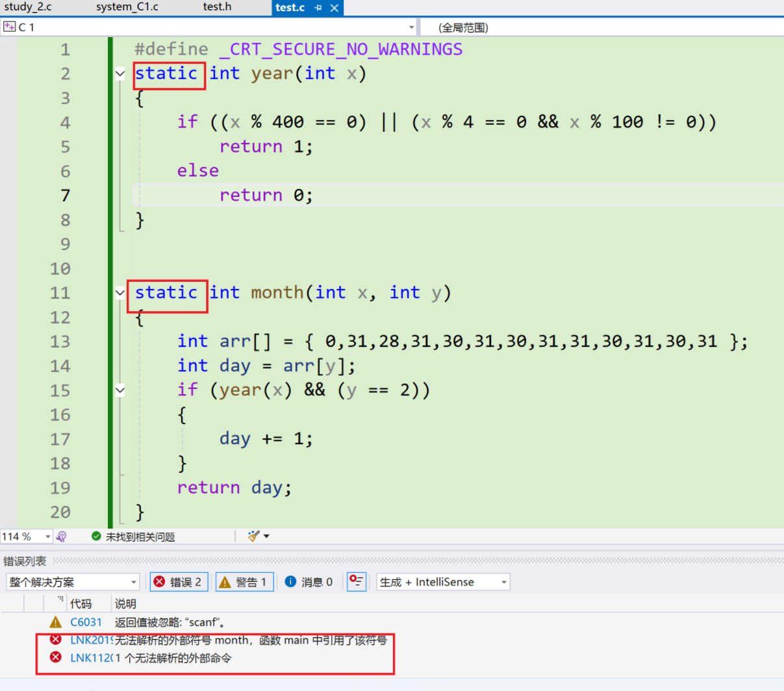Collapse the year function on line 2
The height and width of the screenshot is (691, 784).
tap(120, 73)
